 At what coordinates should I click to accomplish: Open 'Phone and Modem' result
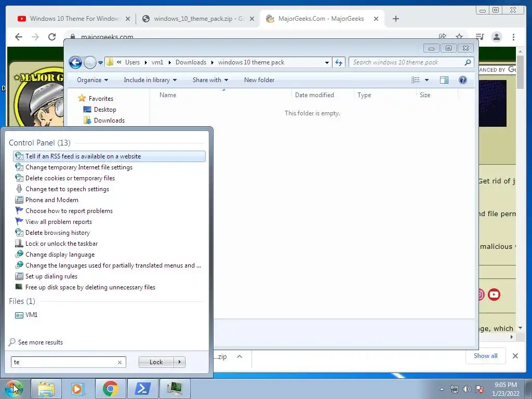click(x=109, y=200)
